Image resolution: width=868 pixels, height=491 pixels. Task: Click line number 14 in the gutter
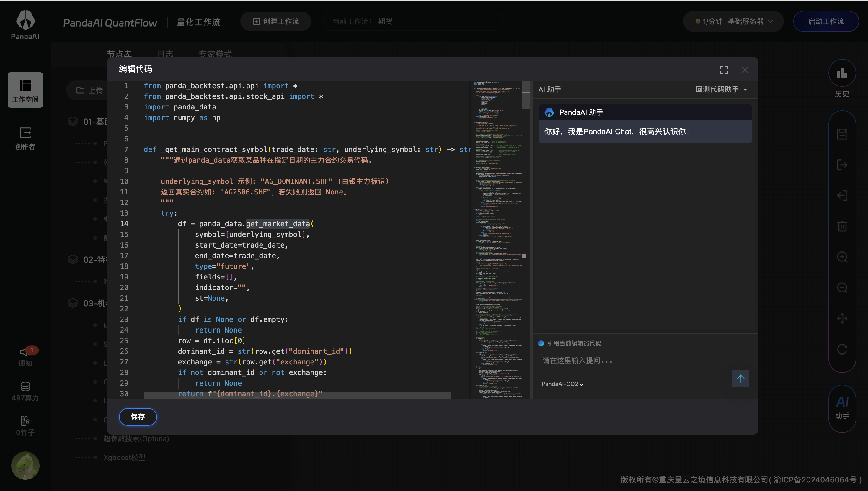click(x=124, y=224)
